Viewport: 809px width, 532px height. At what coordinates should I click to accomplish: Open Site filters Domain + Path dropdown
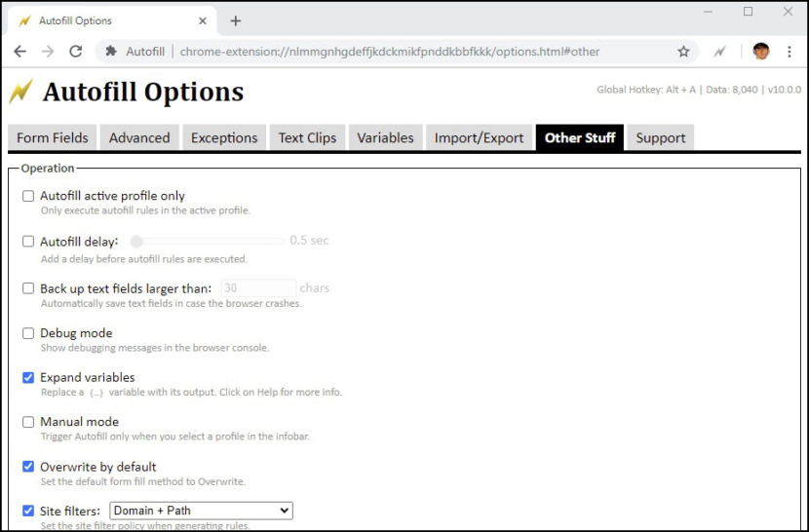(201, 511)
